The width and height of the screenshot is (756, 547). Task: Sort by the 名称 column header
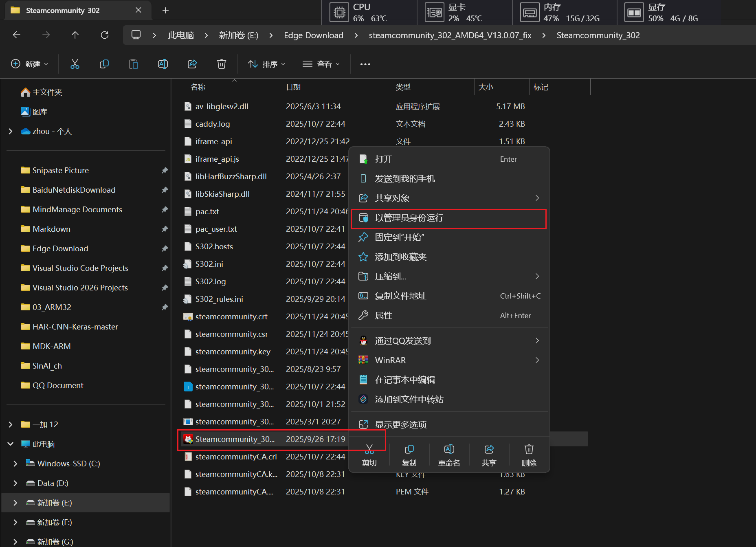tap(198, 87)
